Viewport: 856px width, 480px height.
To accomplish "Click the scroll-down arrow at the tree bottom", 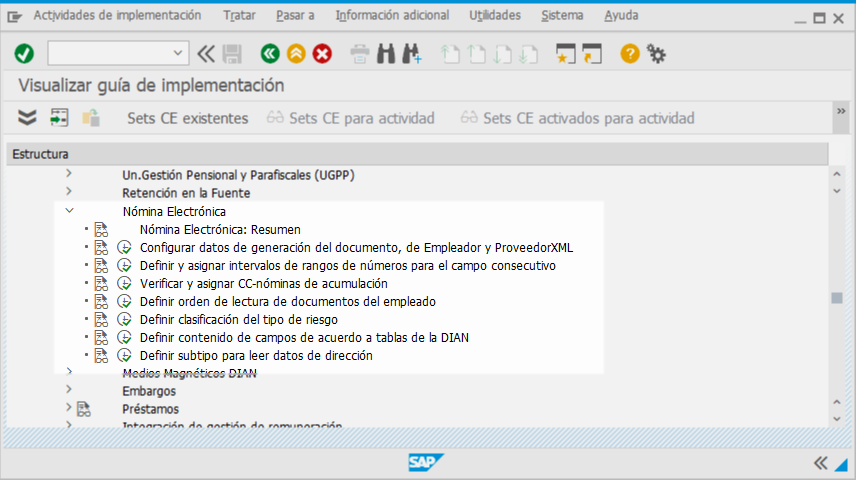I will (837, 419).
